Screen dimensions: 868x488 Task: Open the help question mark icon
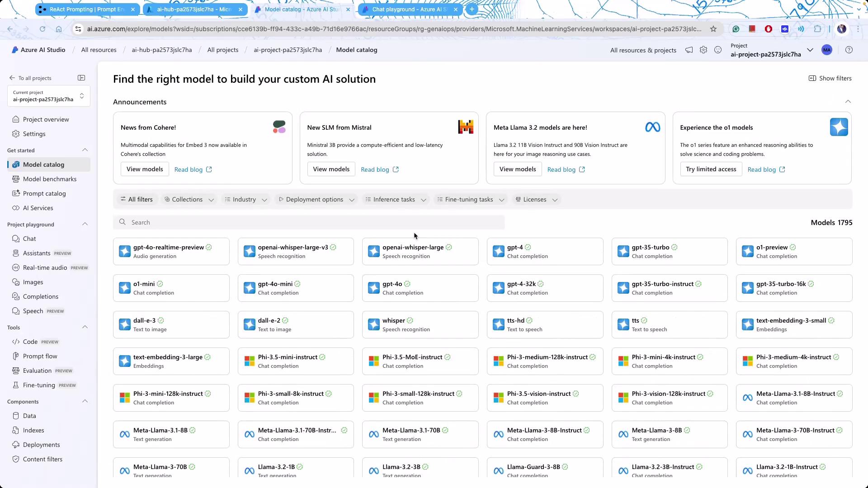pos(849,50)
